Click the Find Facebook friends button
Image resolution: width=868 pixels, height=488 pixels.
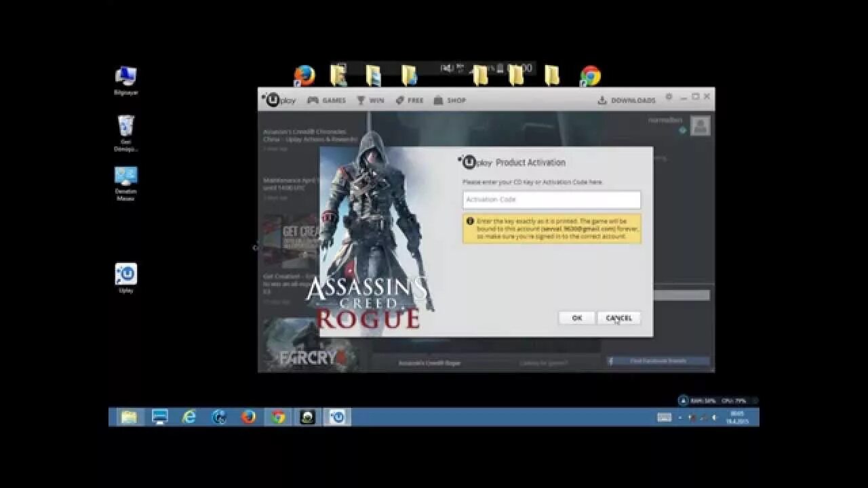pyautogui.click(x=658, y=361)
